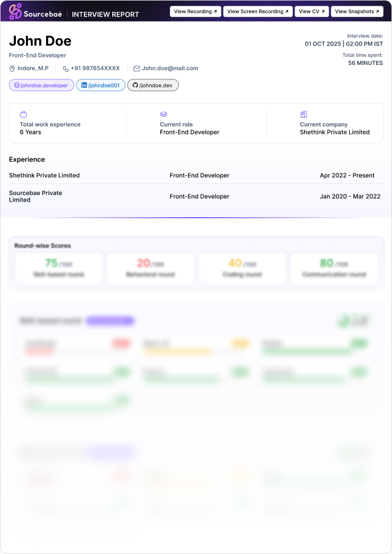Click the phone icon beside the number
This screenshot has height=554, width=392.
pyautogui.click(x=66, y=68)
